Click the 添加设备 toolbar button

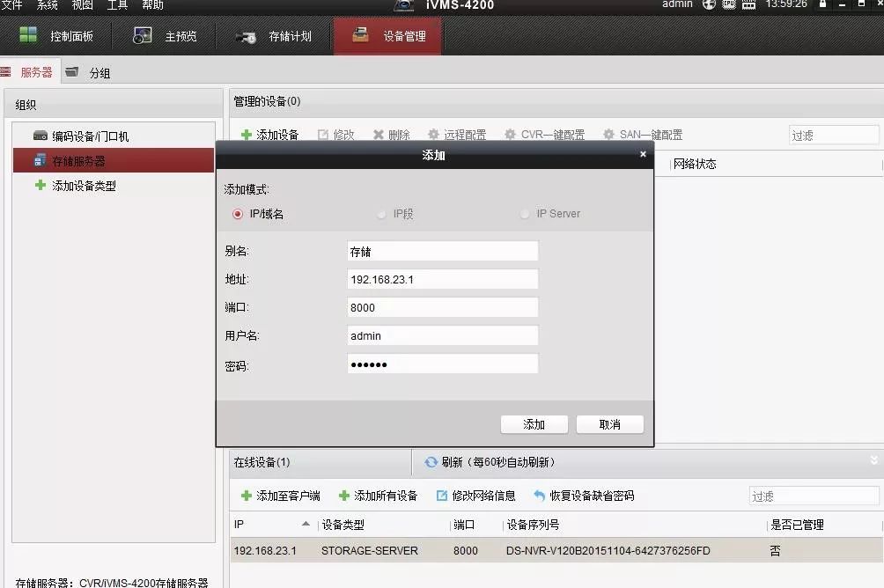(x=270, y=135)
